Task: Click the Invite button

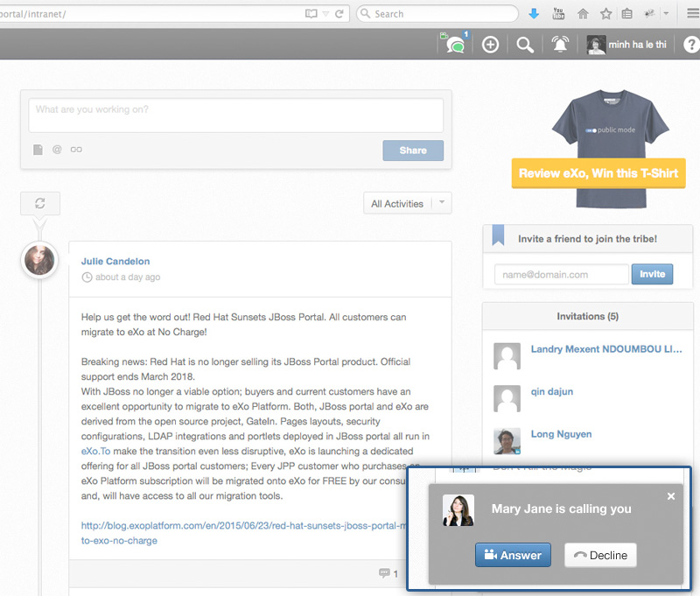Action: (x=652, y=274)
